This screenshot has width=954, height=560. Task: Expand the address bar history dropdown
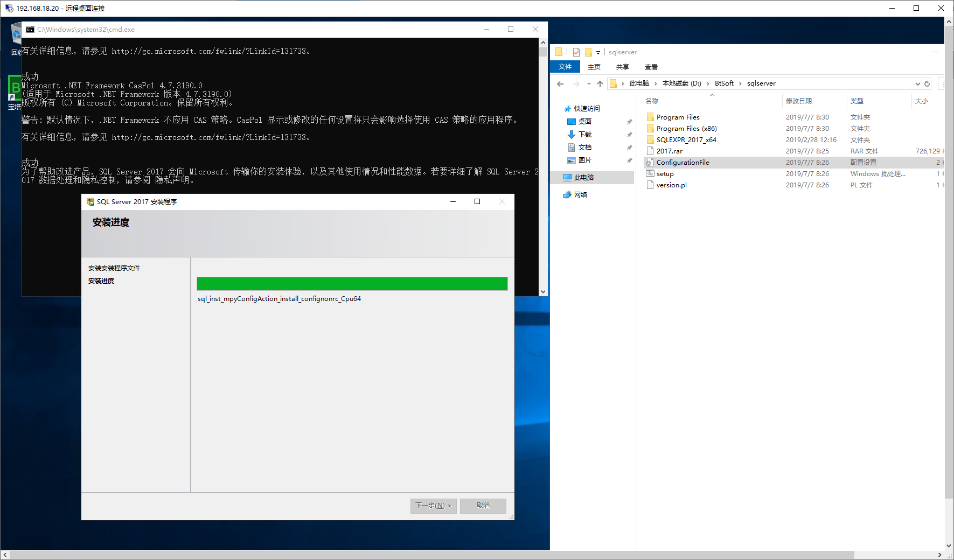[x=918, y=84]
